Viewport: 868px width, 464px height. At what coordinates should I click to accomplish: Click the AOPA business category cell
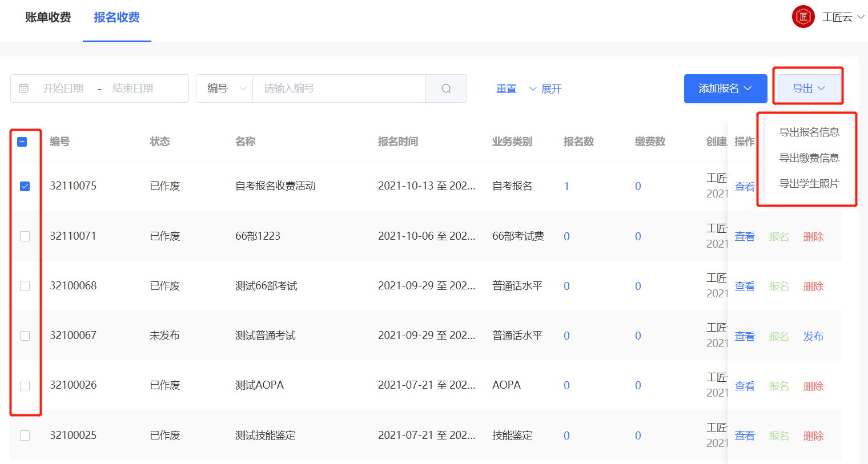(507, 385)
